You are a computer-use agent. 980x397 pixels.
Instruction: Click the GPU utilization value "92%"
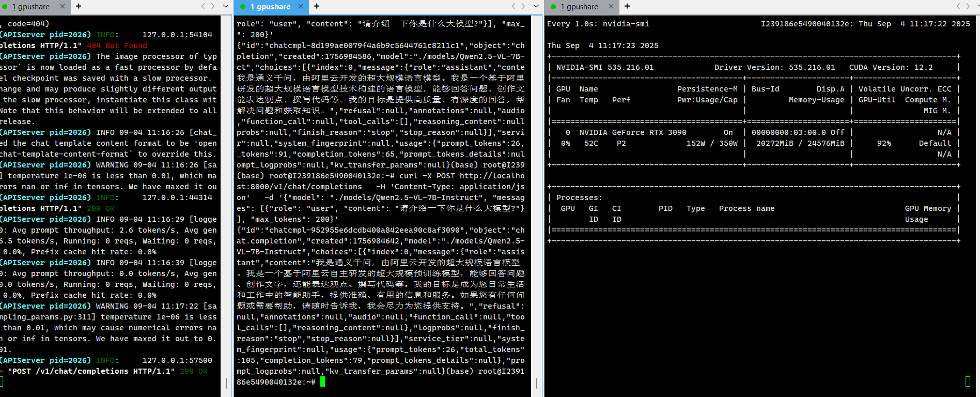pos(884,143)
